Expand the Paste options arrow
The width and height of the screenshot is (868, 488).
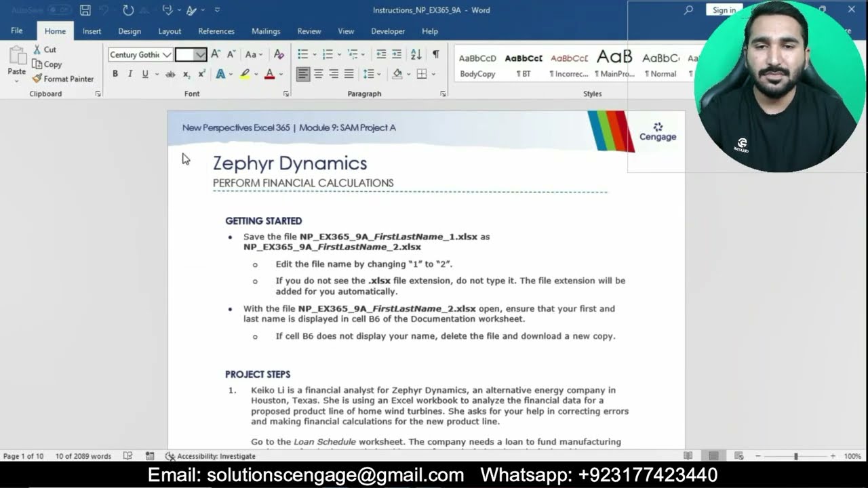16,81
